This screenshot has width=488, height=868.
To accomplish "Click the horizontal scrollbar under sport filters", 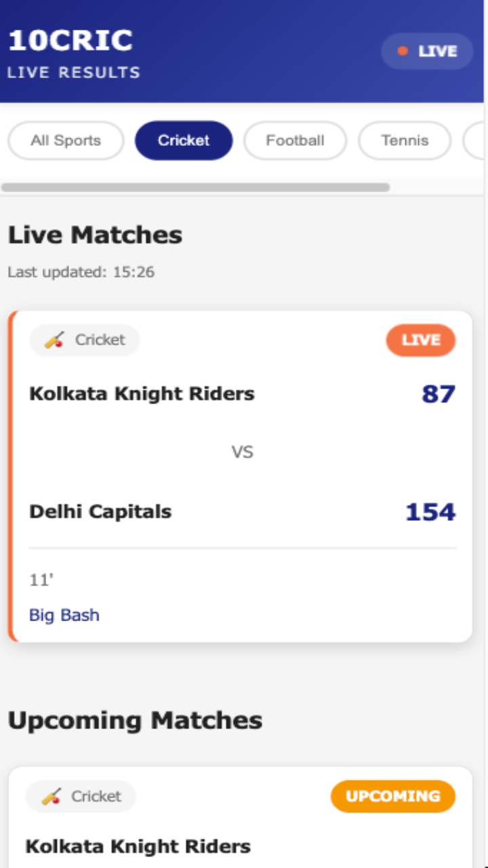I will [x=195, y=187].
